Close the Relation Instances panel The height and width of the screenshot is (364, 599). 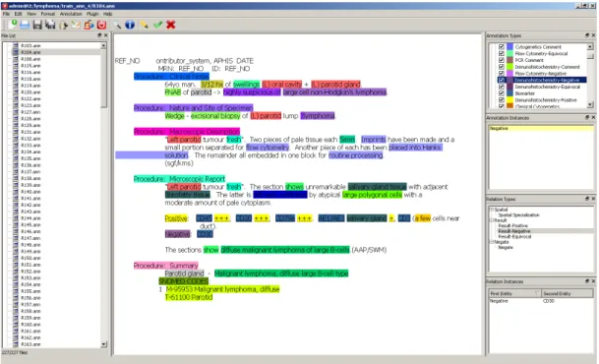pos(593,281)
